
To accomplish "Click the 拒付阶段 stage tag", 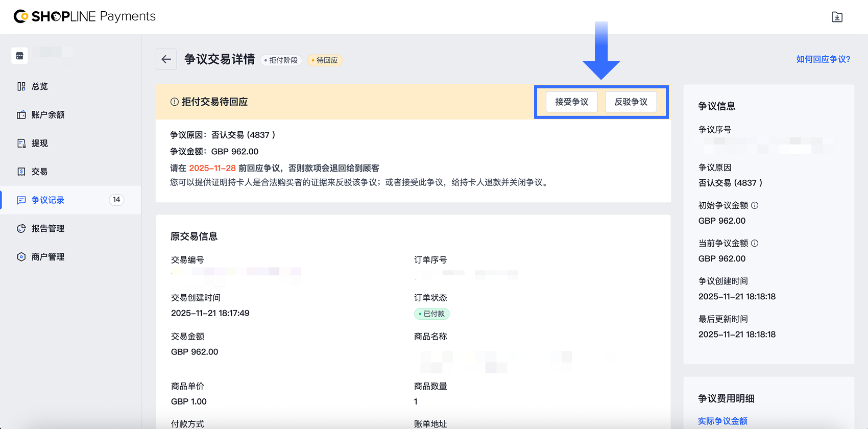I will tap(281, 60).
